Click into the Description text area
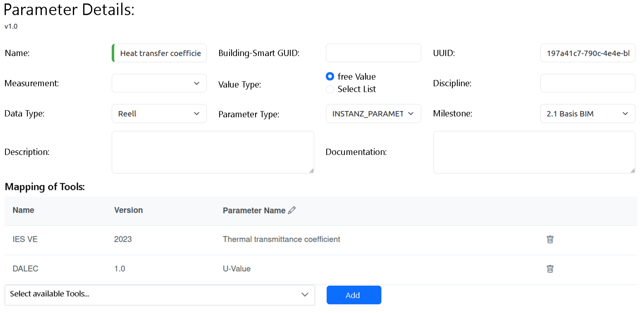 coord(213,152)
